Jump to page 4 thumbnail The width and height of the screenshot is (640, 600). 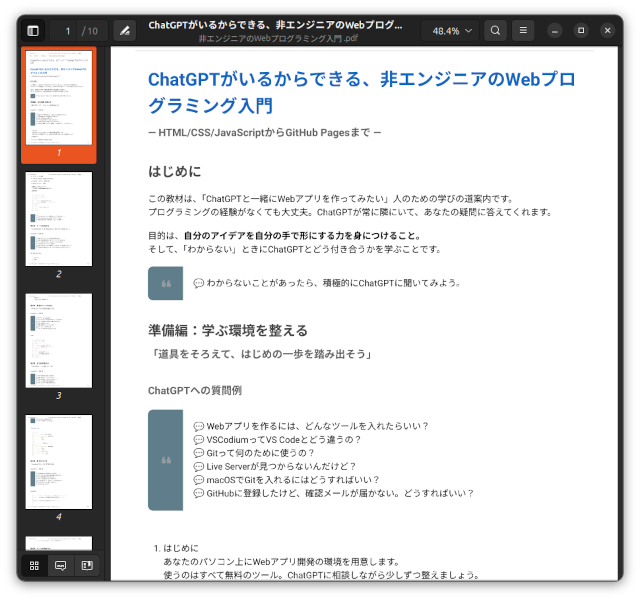(59, 462)
